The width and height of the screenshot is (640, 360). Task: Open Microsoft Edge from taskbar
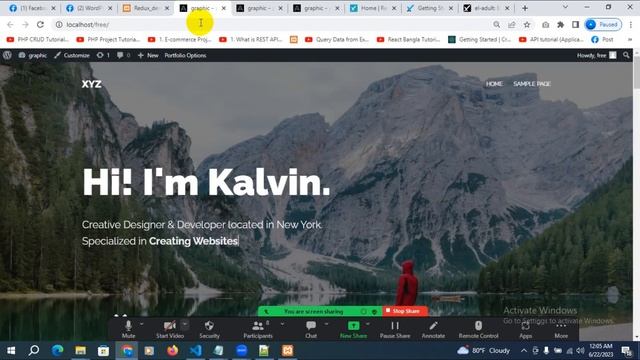click(x=58, y=350)
